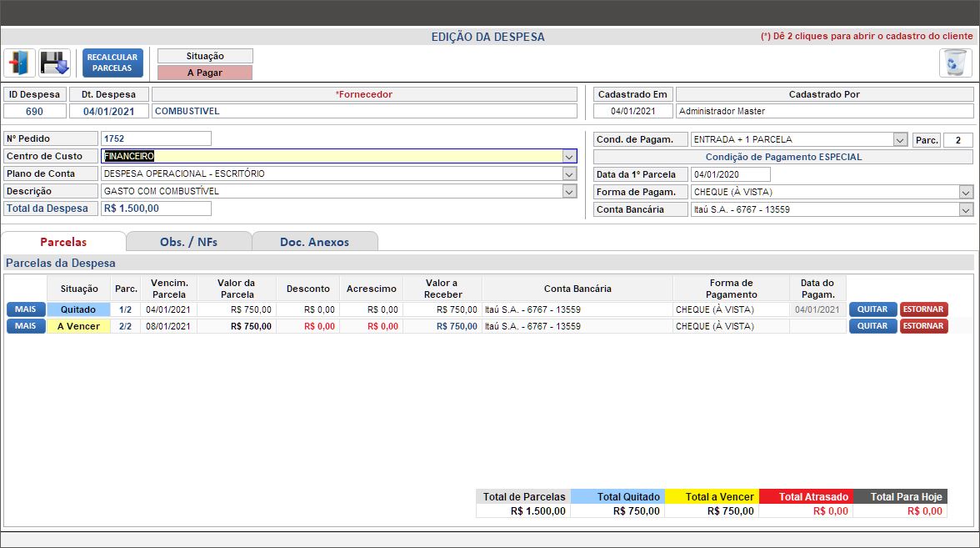The image size is (980, 548).
Task: Click the Dt. Despesa field 04/01/2021
Action: (x=108, y=112)
